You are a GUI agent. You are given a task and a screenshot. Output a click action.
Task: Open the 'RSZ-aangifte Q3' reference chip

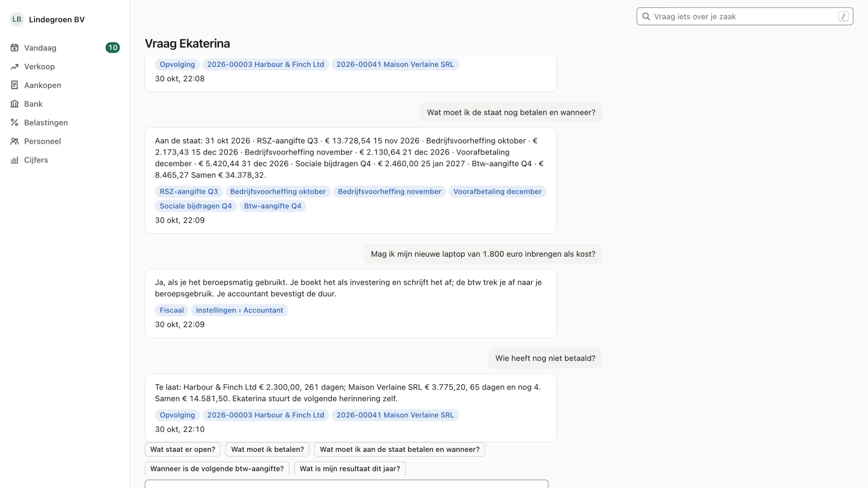(189, 192)
